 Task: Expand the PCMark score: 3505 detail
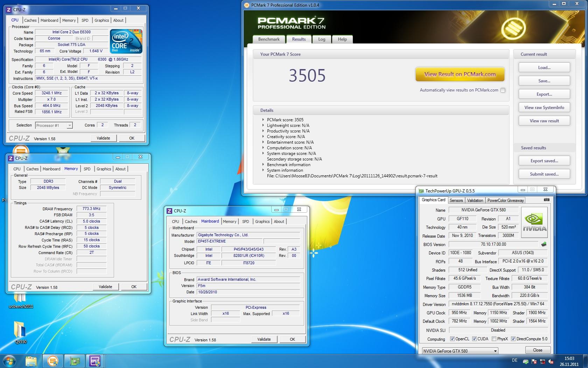(263, 120)
